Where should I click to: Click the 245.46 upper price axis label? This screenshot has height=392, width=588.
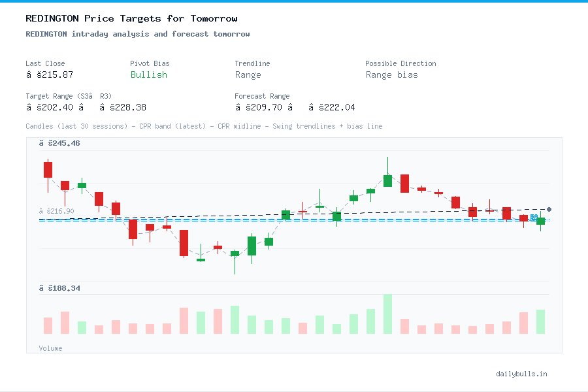click(x=59, y=143)
